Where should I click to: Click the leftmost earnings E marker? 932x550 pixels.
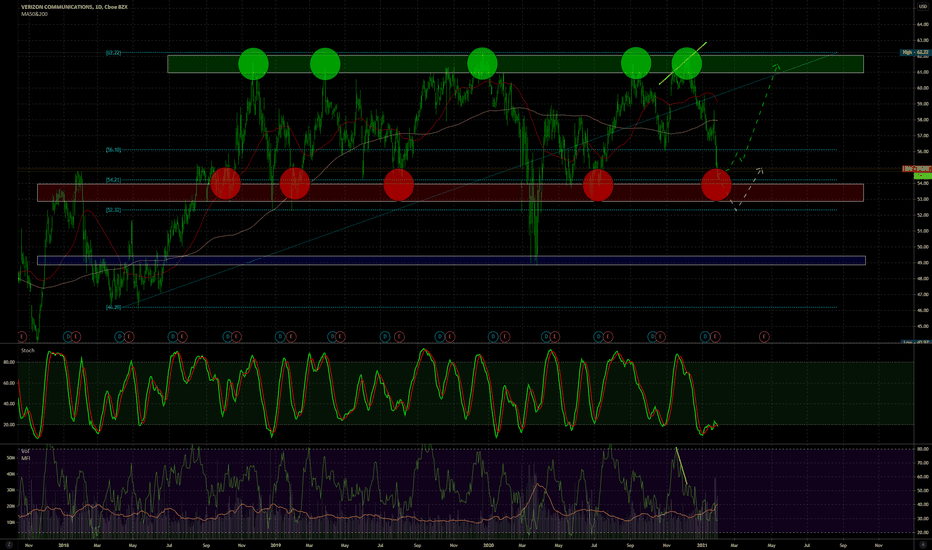click(x=22, y=337)
